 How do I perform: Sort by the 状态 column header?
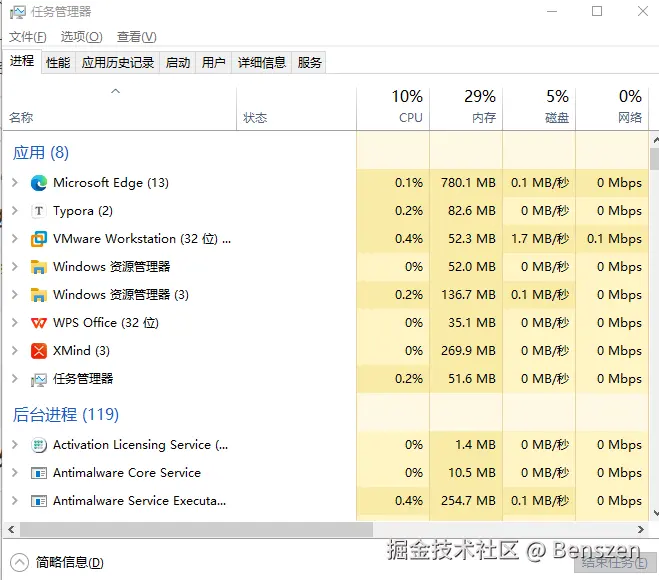pyautogui.click(x=296, y=109)
